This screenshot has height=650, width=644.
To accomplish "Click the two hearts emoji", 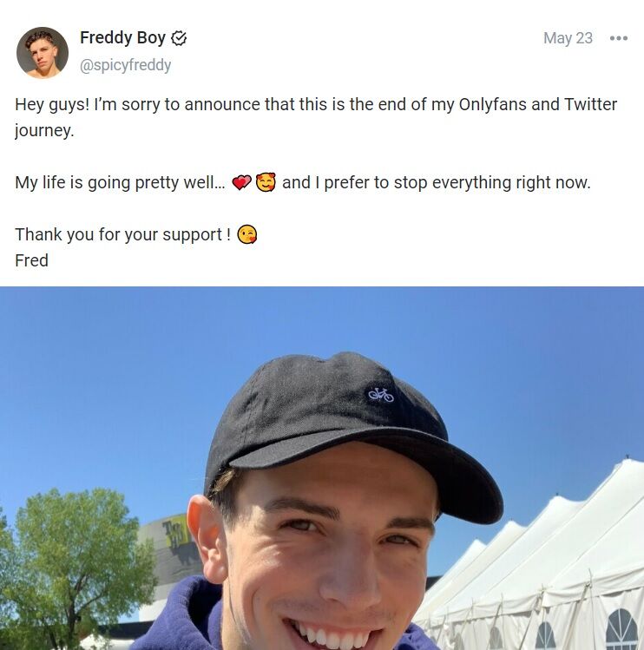I will [x=241, y=182].
